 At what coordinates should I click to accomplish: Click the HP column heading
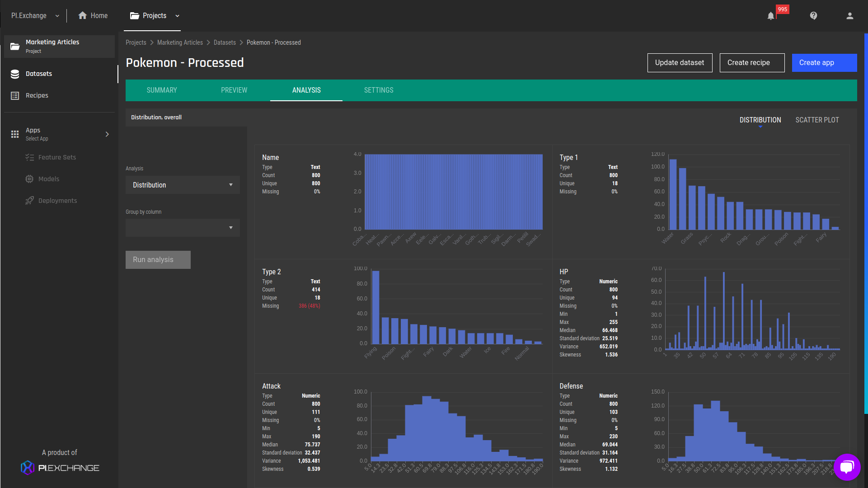563,272
